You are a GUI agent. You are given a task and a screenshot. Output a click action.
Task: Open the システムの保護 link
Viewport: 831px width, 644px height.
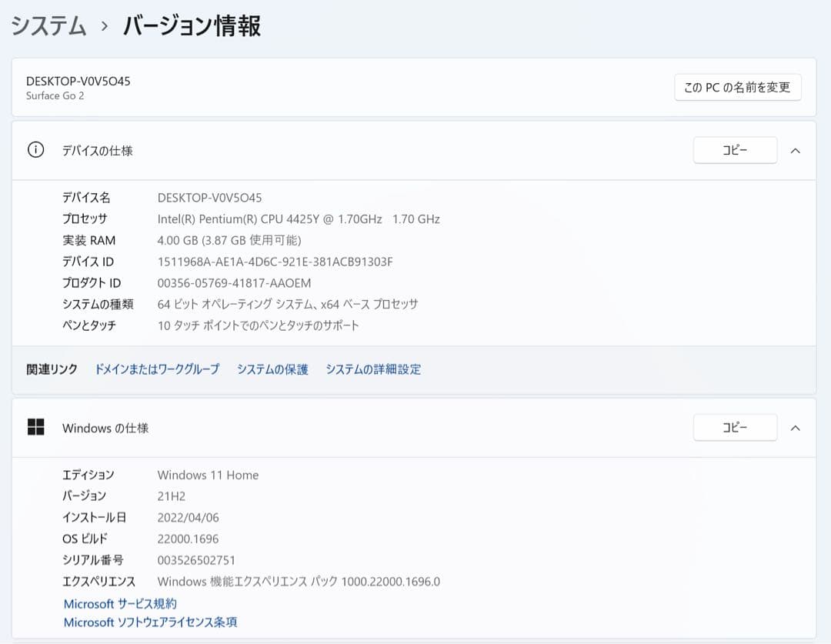[x=273, y=369]
